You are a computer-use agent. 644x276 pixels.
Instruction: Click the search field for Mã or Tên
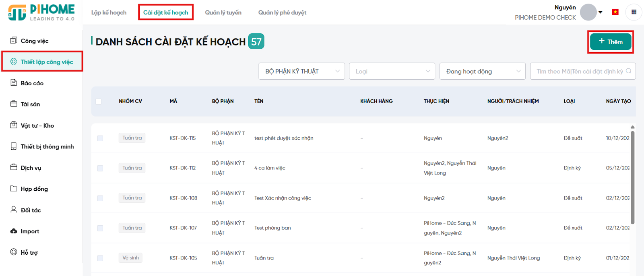click(579, 71)
